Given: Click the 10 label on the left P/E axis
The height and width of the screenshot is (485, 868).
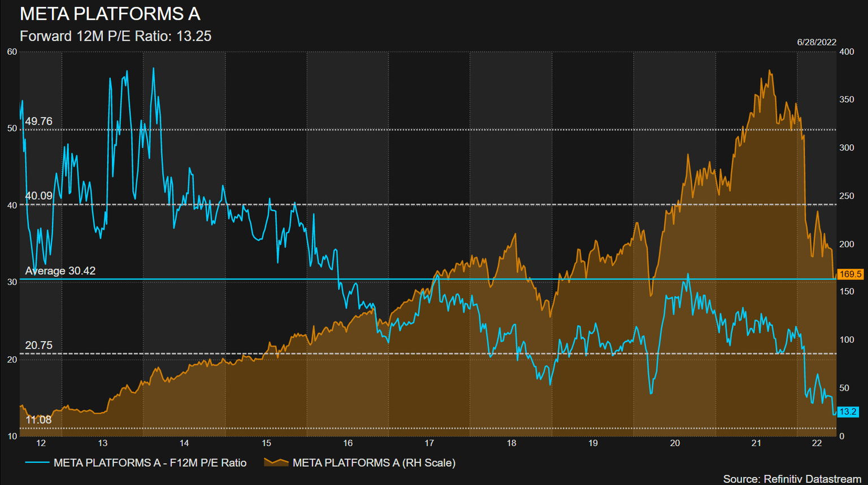Looking at the screenshot, I should [x=12, y=436].
